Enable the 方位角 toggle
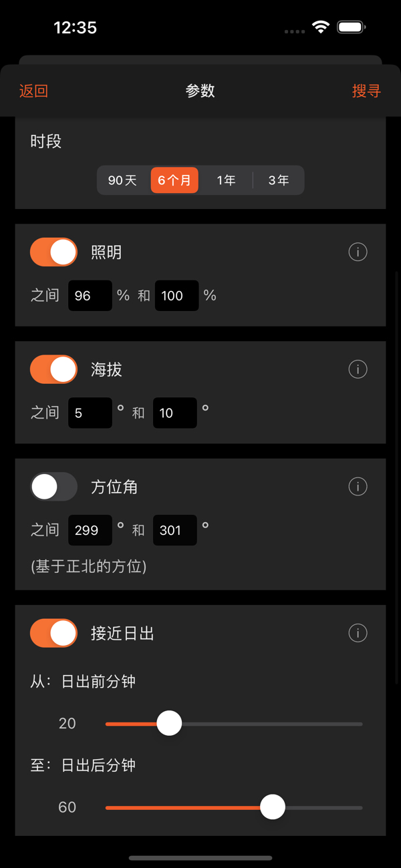This screenshot has height=868, width=401. (53, 487)
